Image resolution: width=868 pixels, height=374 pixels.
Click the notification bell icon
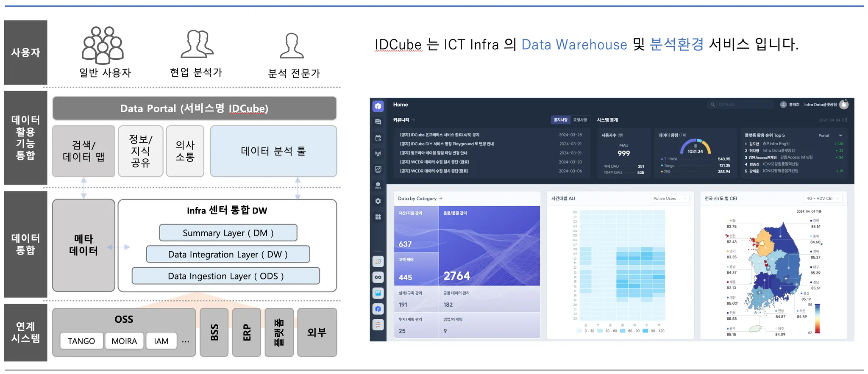(844, 104)
